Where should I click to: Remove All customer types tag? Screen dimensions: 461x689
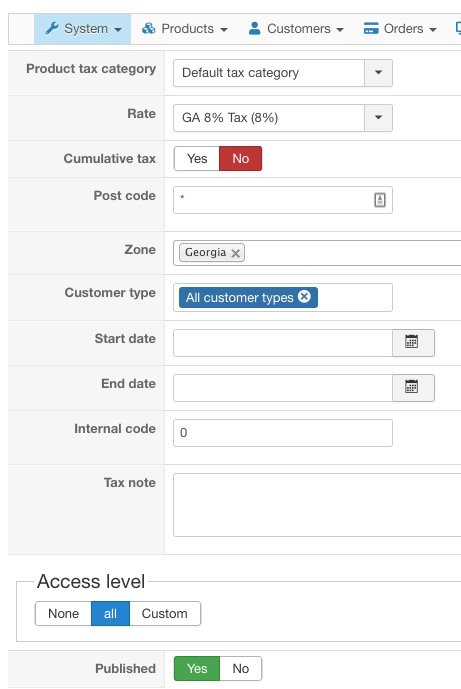click(304, 297)
